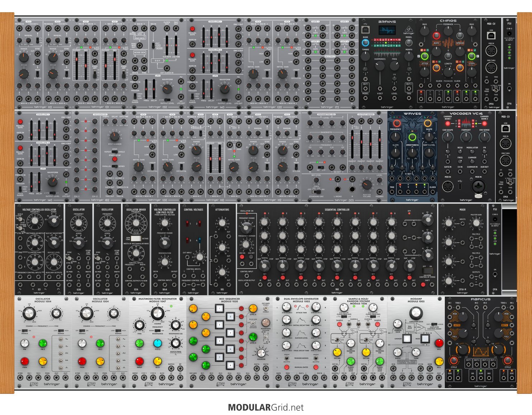Flip the EXT GATE enable/disable switch
The height and width of the screenshot is (415, 532).
[x=266, y=309]
